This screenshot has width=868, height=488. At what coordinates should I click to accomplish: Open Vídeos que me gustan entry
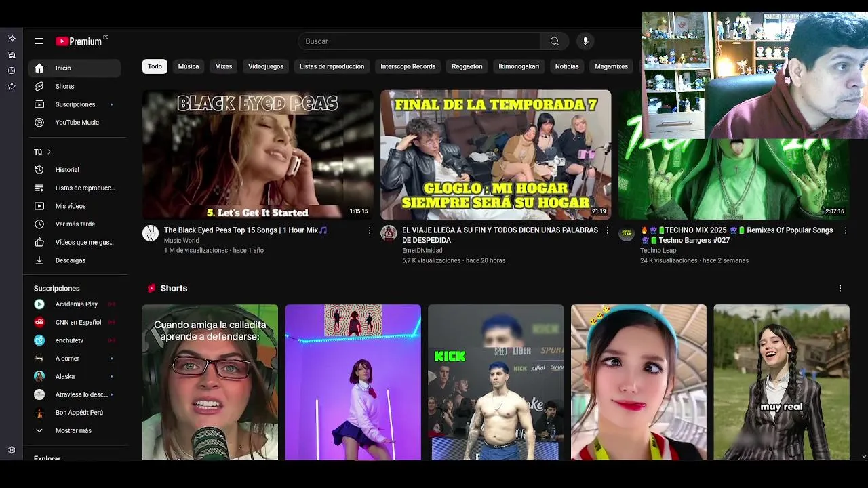(75, 242)
